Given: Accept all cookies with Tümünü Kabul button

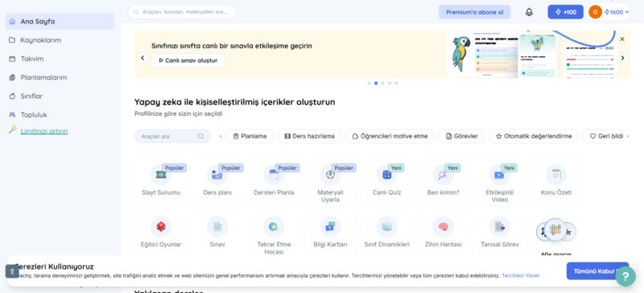Looking at the screenshot, I should [597, 271].
